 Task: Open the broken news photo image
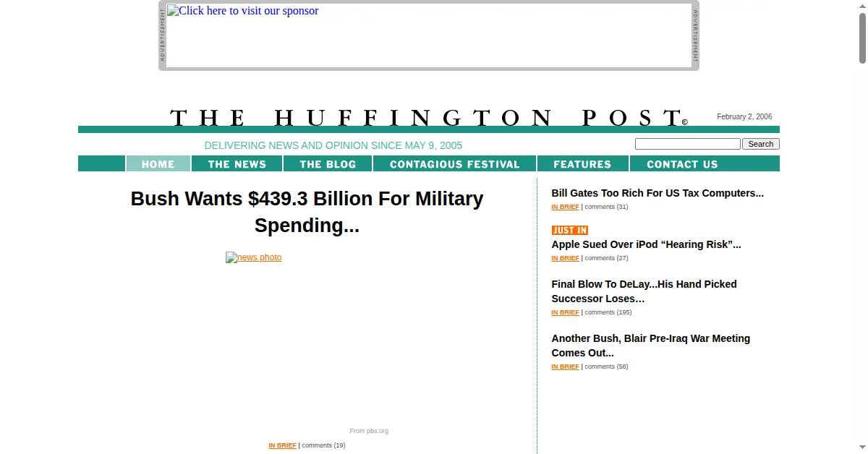point(254,257)
